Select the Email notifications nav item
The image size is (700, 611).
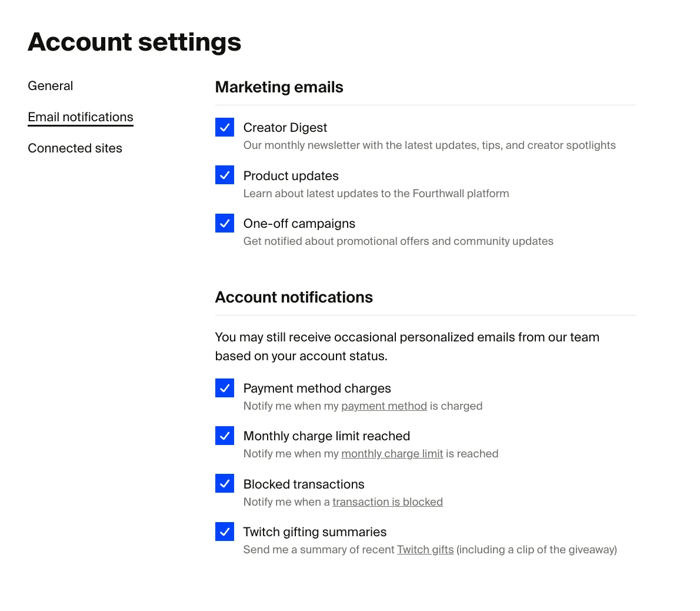(80, 117)
